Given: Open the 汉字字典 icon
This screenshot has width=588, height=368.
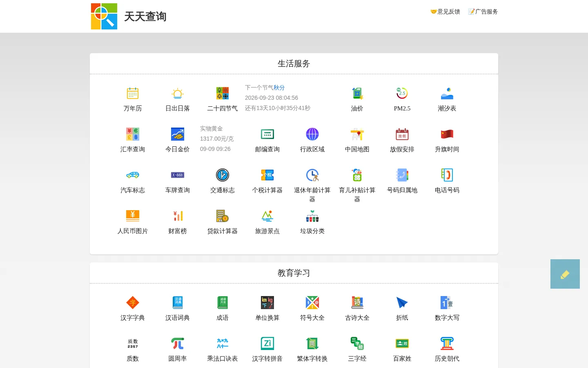Looking at the screenshot, I should (x=133, y=303).
